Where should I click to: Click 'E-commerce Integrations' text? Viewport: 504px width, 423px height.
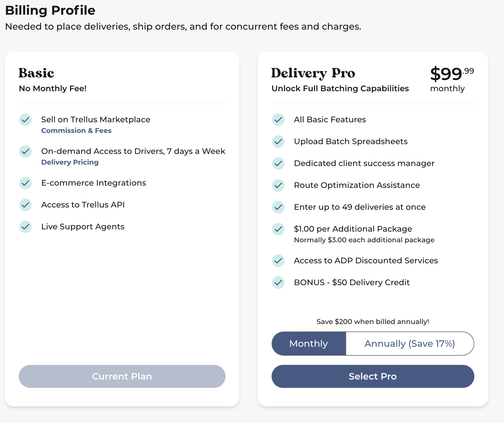tap(94, 183)
